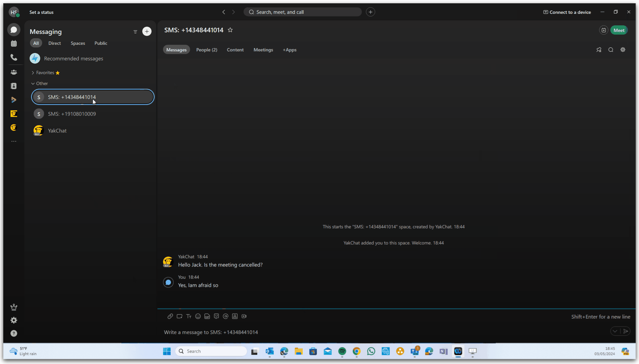This screenshot has height=364, width=639.
Task: Click the new conversation compose button
Action: click(147, 31)
